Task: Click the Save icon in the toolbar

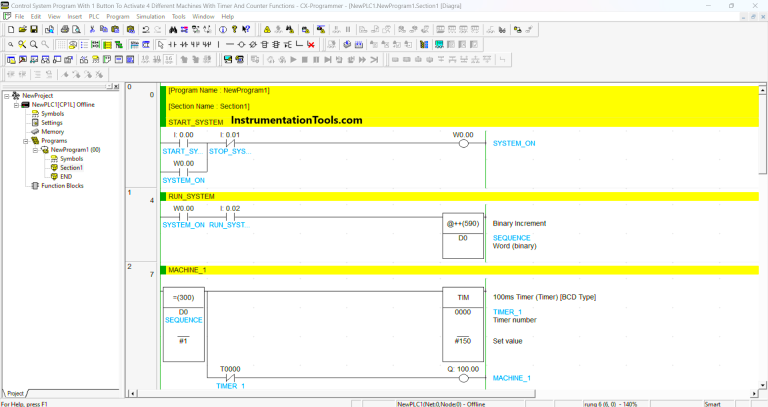Action: (34, 30)
